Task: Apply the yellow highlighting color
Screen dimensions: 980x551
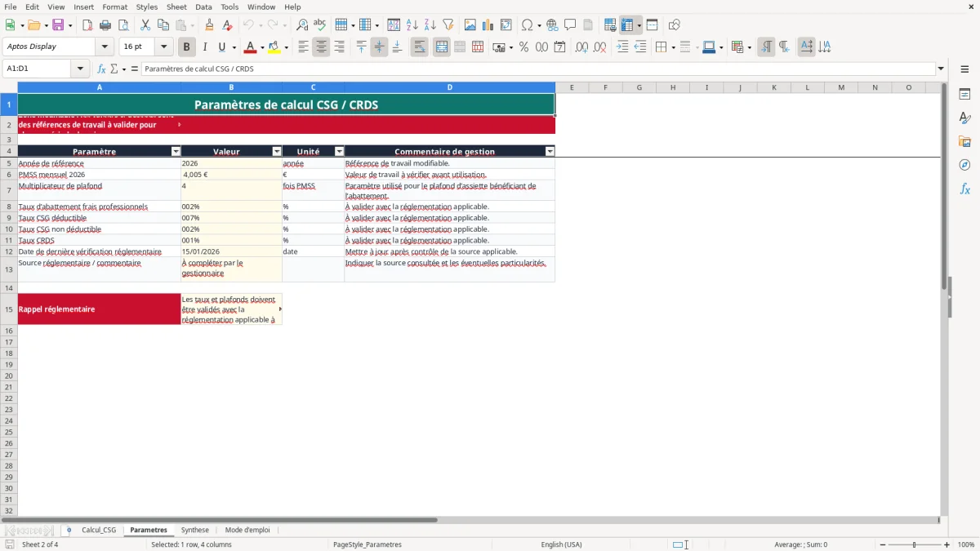Action: coord(274,47)
